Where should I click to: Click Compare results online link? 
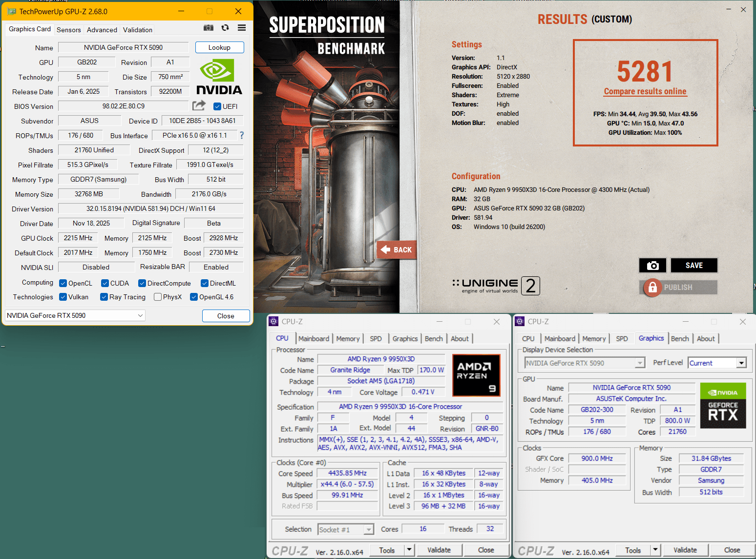point(645,91)
